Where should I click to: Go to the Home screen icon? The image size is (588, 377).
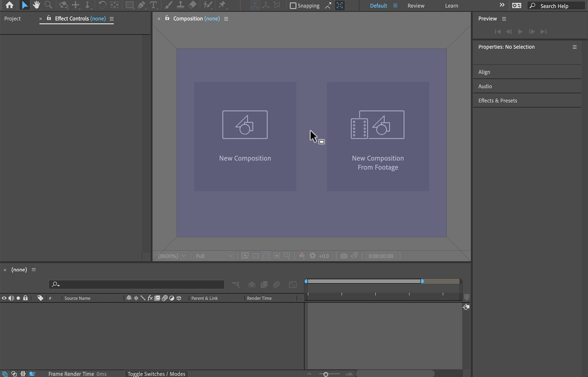pos(10,5)
